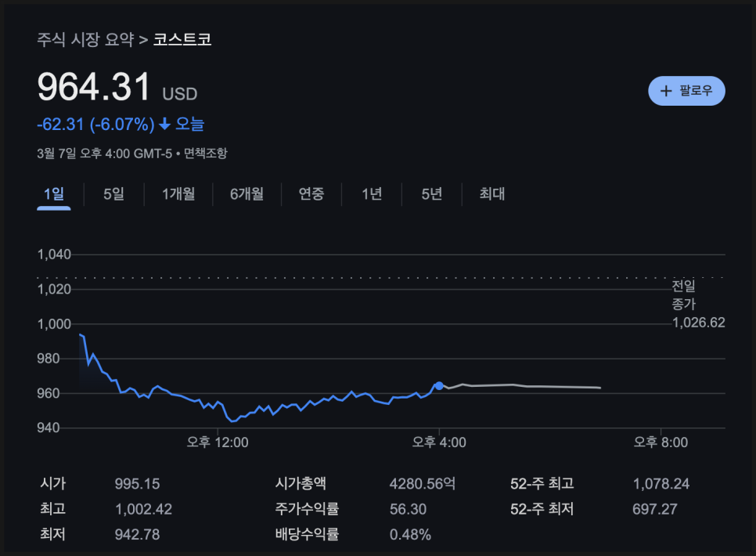Click the 배당수익률 value 0.48%
This screenshot has width=756, height=556.
point(410,534)
